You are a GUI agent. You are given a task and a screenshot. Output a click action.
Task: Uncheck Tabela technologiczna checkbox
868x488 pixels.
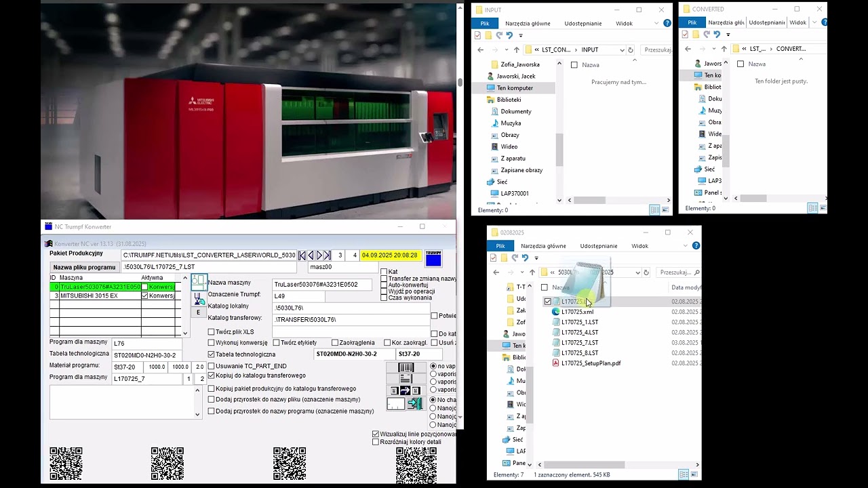click(x=212, y=354)
